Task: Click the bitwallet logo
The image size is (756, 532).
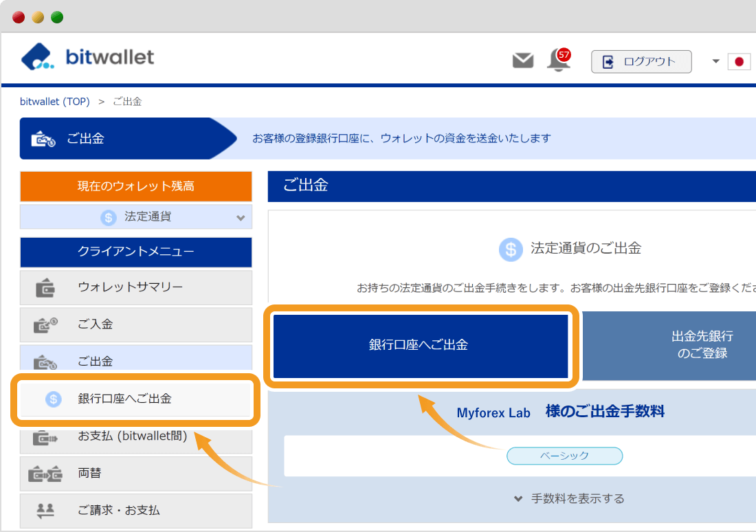Action: [87, 57]
